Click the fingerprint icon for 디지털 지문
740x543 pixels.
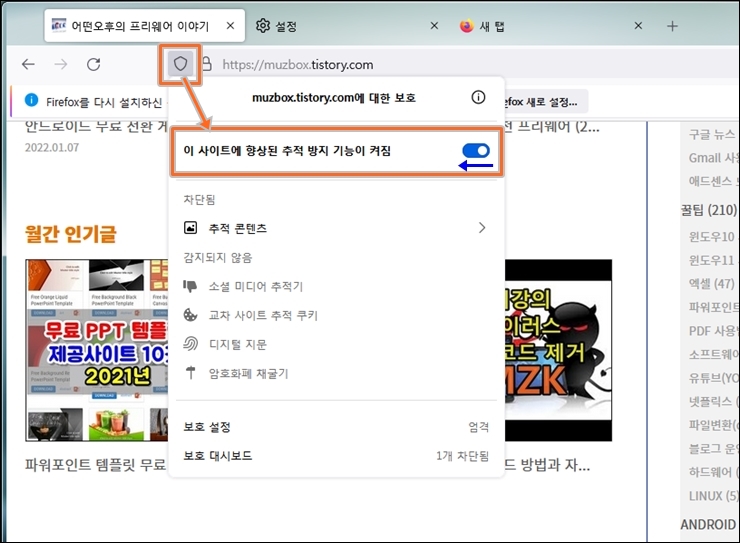click(x=190, y=344)
